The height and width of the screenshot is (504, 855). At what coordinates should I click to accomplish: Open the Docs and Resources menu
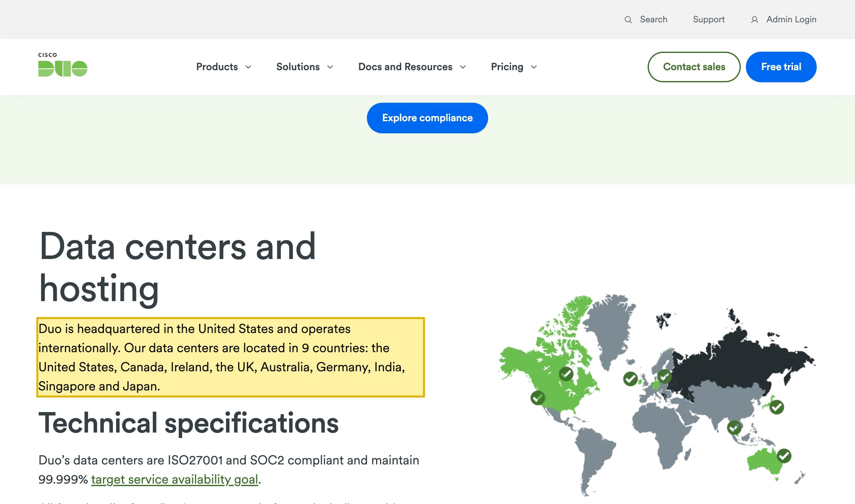click(405, 67)
